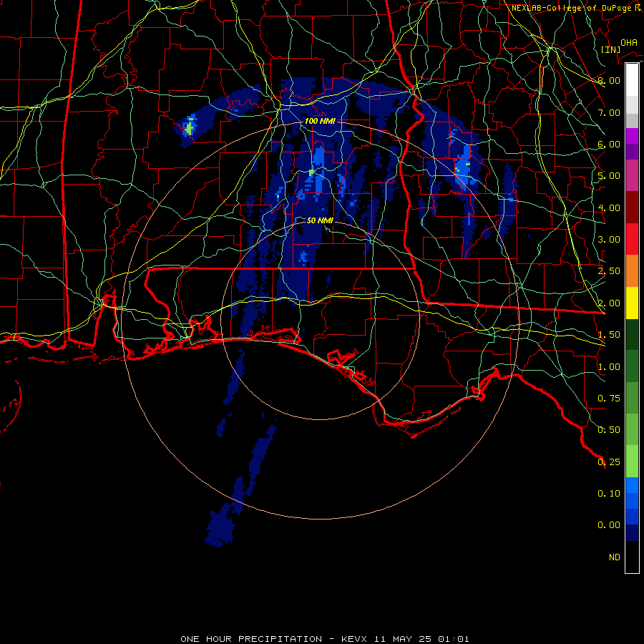Click the "KEVX" radar site identifier
This screenshot has width=644, height=644.
(x=354, y=639)
